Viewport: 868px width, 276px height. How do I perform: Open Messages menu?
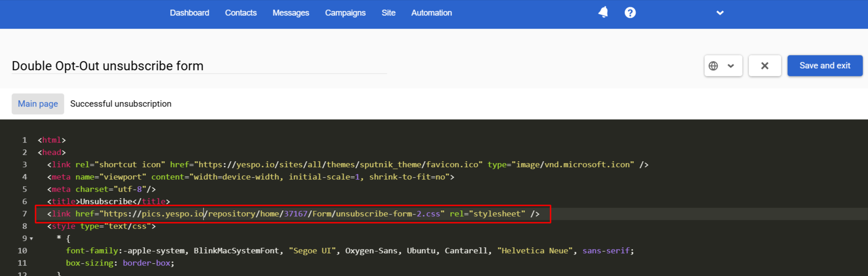291,13
